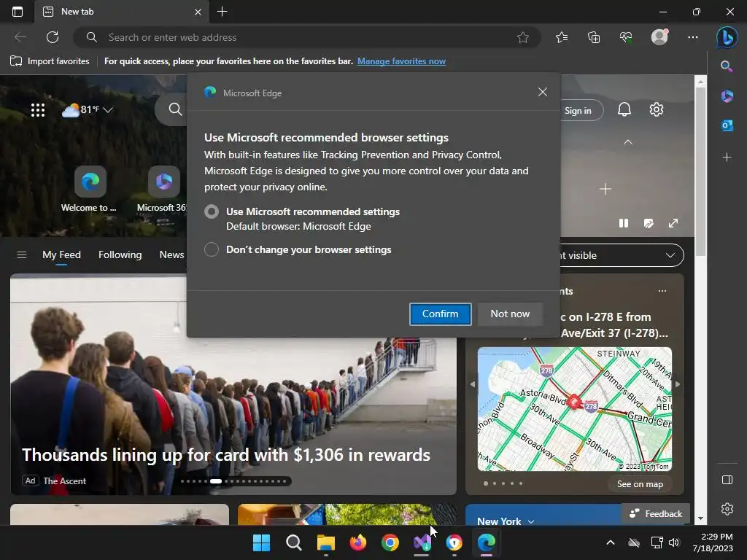Viewport: 747px width, 560px height.
Task: Open Outlook icon in sidebar
Action: [x=727, y=125]
